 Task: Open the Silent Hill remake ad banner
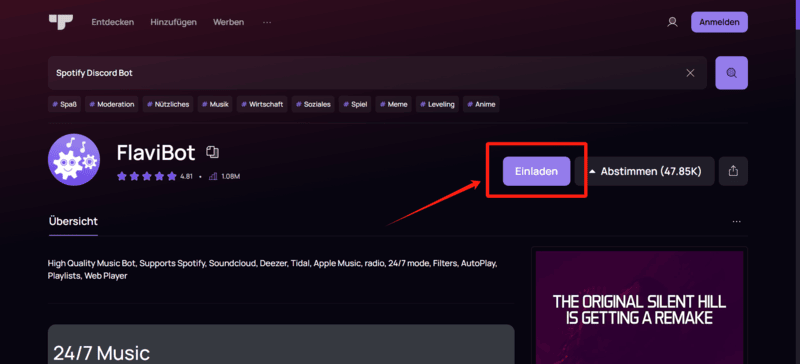639,307
